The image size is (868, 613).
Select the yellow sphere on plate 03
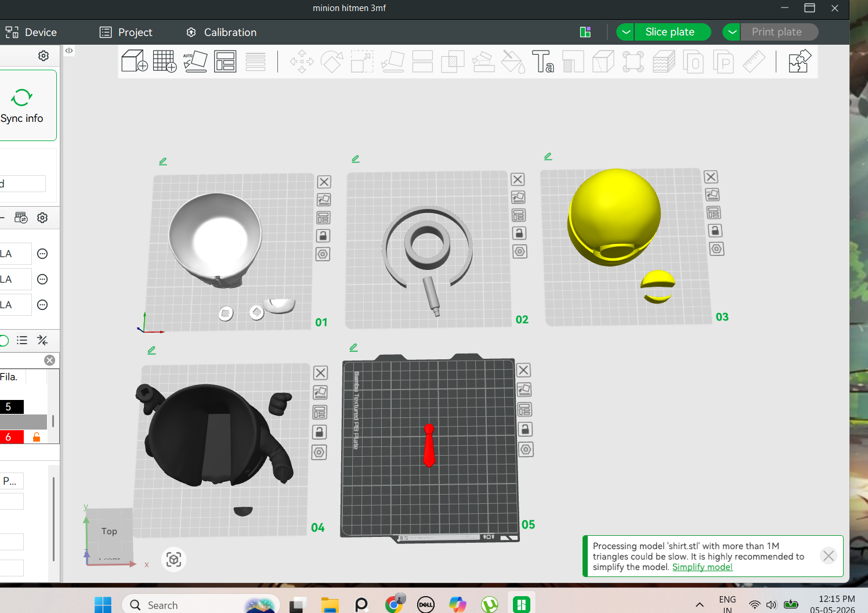[614, 217]
